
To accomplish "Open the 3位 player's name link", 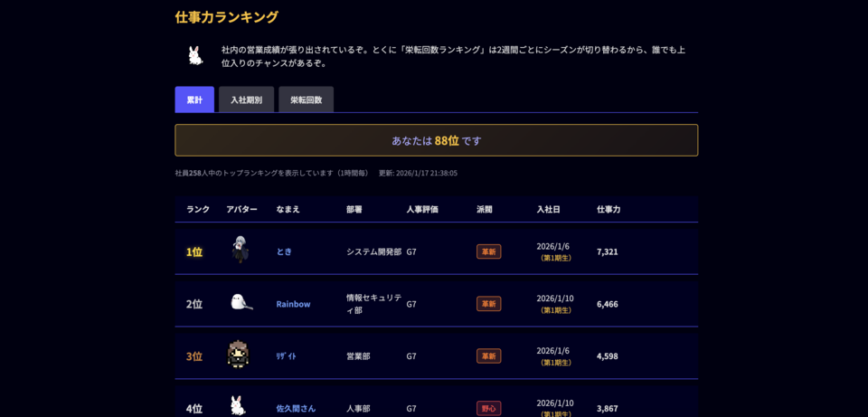I will click(286, 356).
